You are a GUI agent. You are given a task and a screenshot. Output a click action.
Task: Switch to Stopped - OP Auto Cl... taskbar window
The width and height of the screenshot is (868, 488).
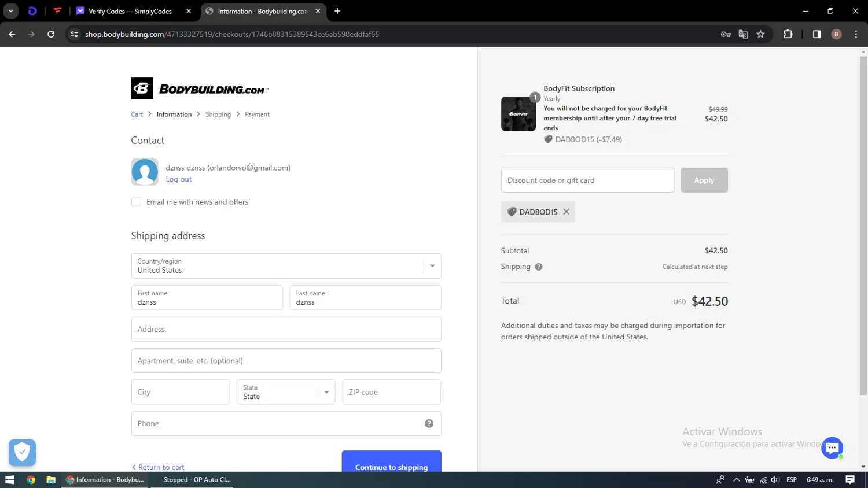coord(192,480)
